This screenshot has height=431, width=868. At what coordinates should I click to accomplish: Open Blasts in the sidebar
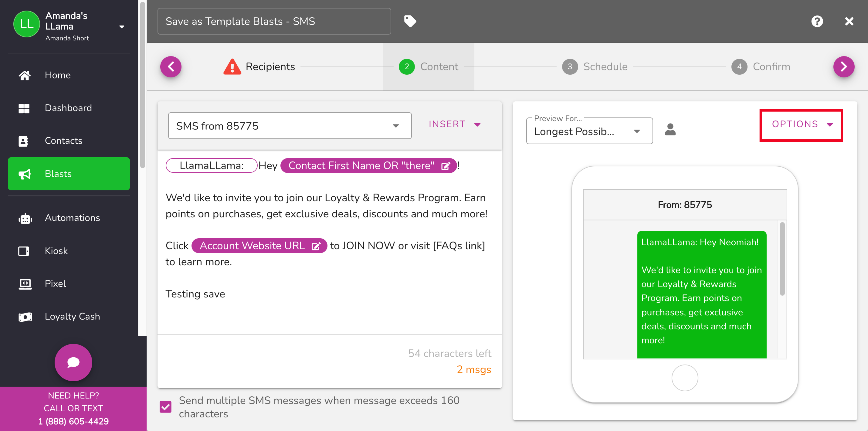(x=69, y=174)
